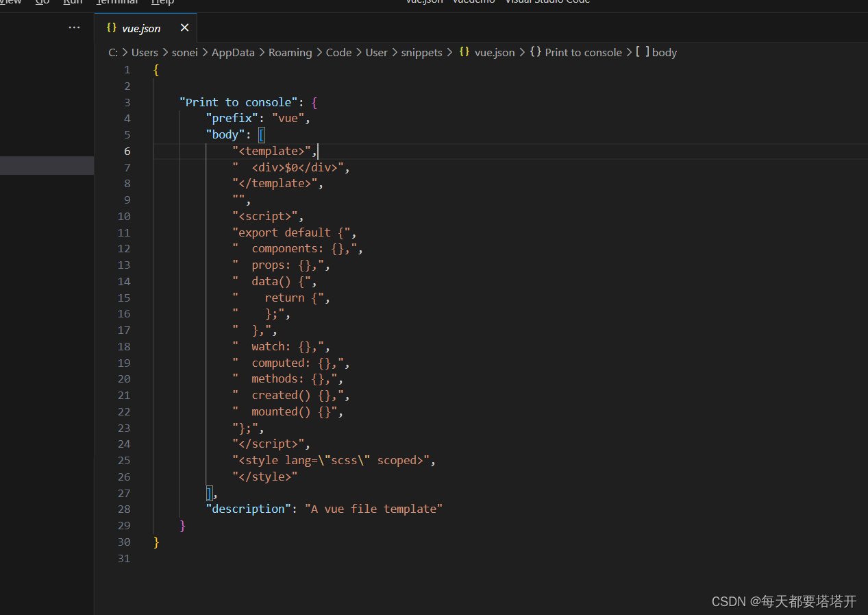Open the Help menu
This screenshot has width=868, height=615.
pyautogui.click(x=162, y=2)
